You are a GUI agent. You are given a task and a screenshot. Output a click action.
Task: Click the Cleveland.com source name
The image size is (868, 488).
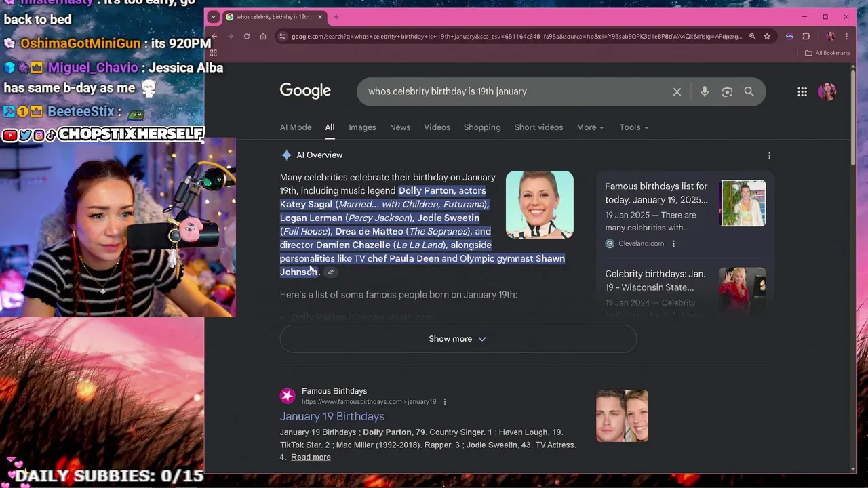point(641,244)
